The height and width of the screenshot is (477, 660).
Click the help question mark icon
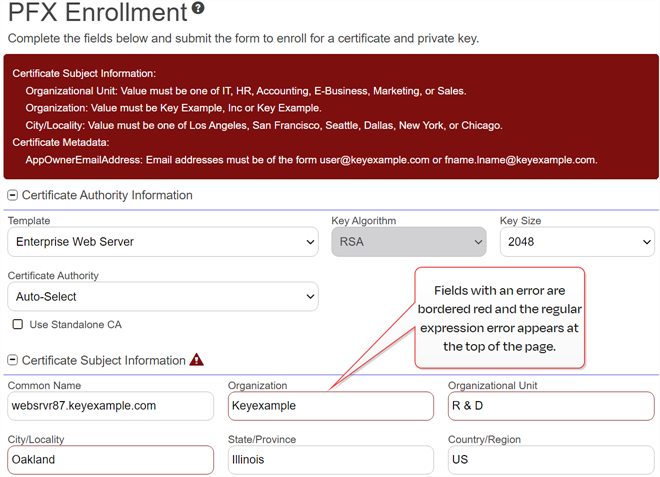pos(198,9)
